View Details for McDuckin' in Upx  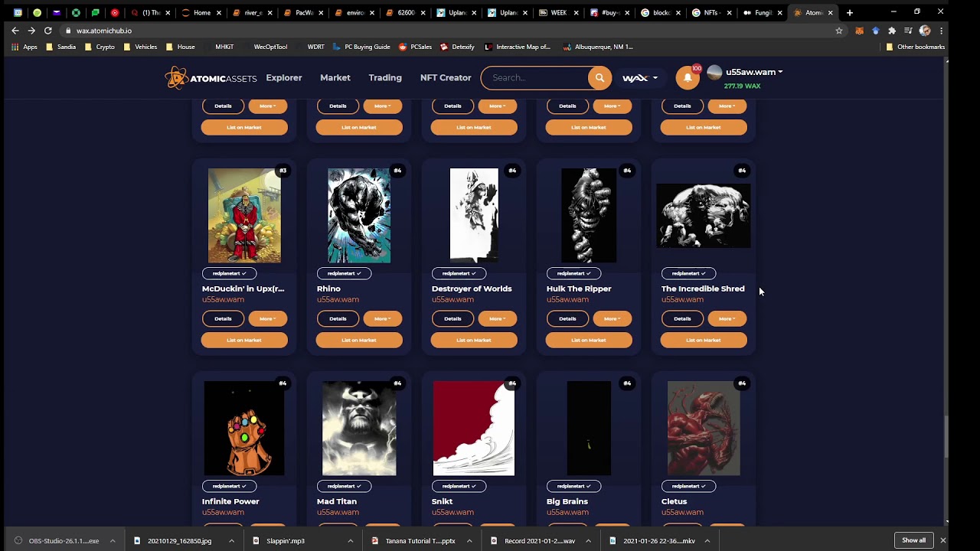pyautogui.click(x=223, y=318)
